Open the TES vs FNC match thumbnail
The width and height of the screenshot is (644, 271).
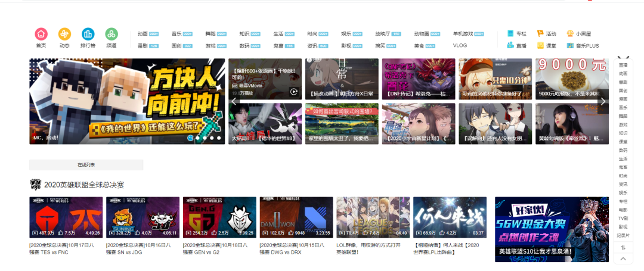(x=66, y=217)
